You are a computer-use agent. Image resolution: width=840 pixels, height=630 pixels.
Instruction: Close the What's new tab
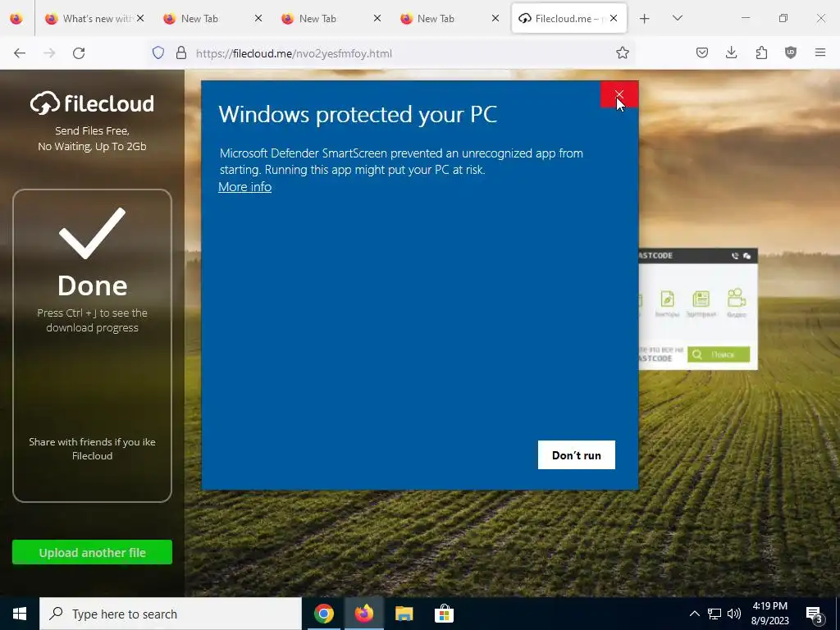tap(140, 18)
